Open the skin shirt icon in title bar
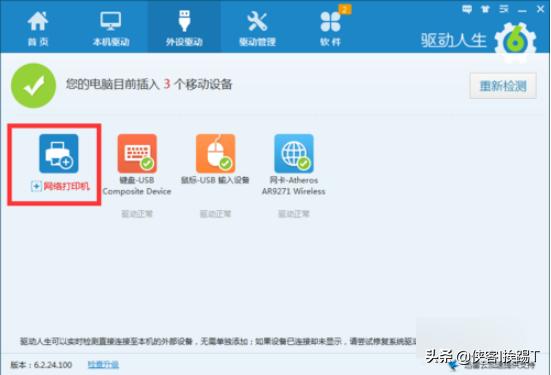The height and width of the screenshot is (375, 551). point(485,9)
